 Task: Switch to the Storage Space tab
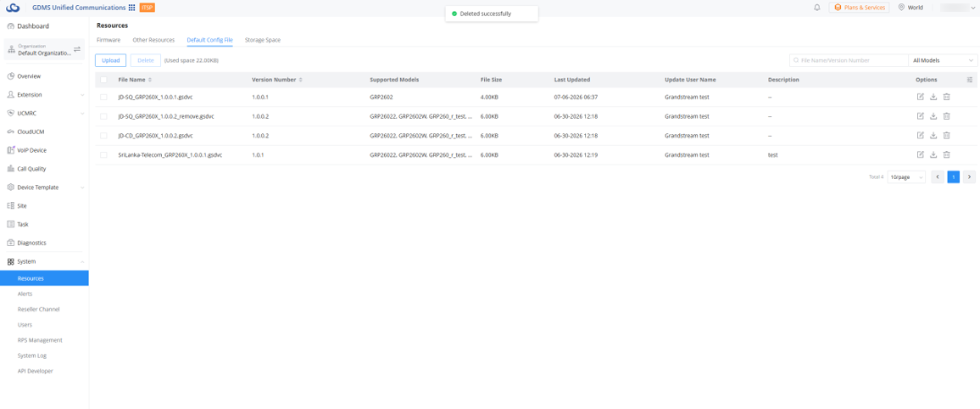(x=263, y=40)
